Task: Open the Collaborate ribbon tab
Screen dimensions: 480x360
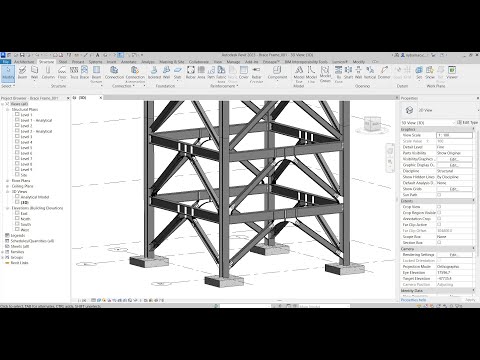Action: [x=199, y=62]
